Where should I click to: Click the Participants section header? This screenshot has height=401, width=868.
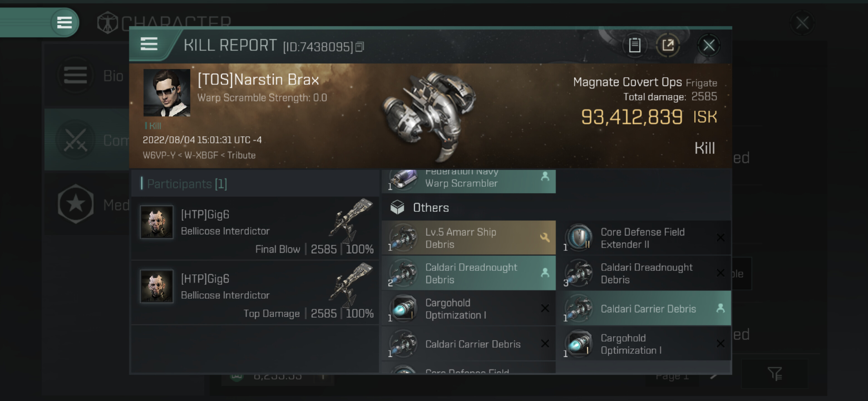187,184
